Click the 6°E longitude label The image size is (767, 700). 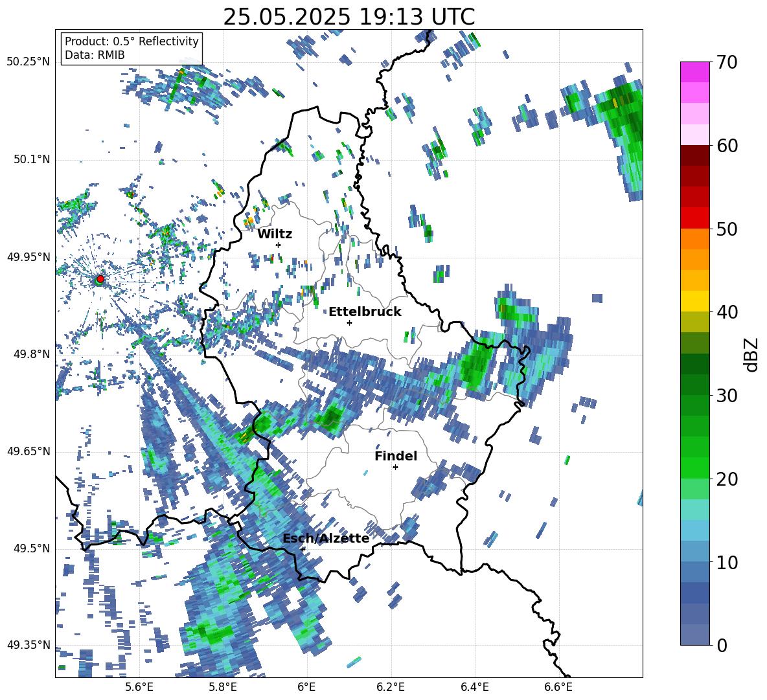tap(306, 687)
